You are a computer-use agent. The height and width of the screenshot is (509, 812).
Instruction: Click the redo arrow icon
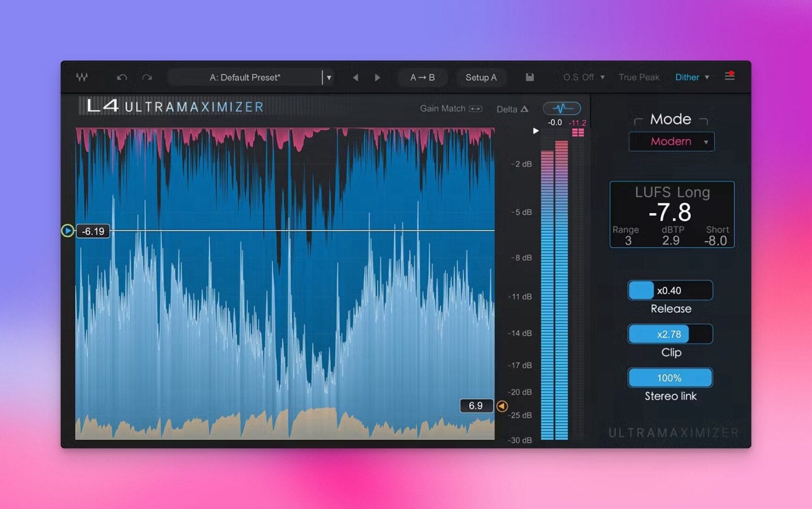[147, 78]
